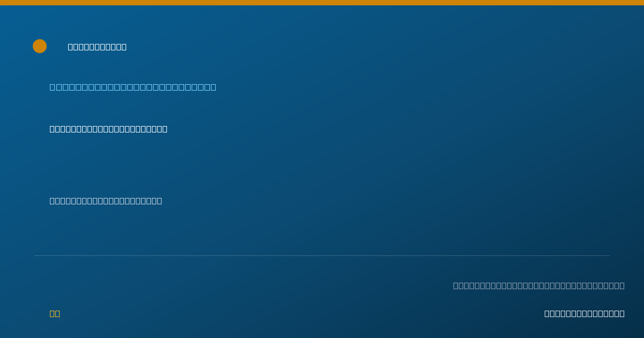Click the last character of the gray caption

622,285
